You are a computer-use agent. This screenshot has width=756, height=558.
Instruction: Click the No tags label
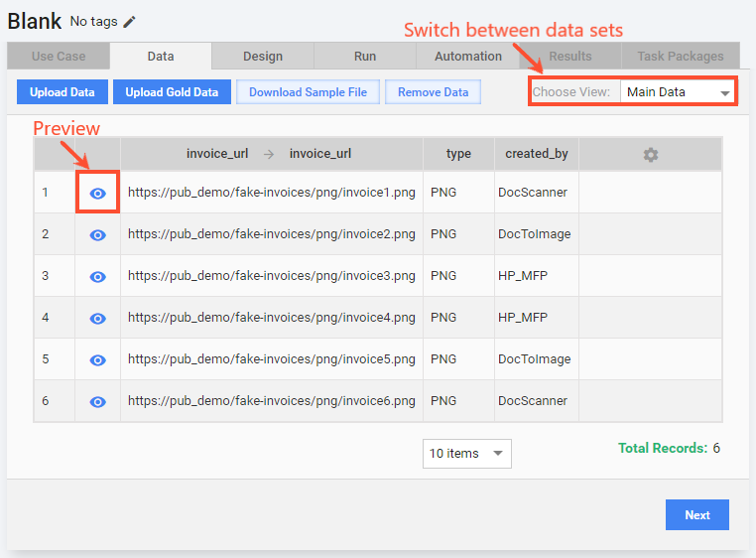tap(93, 22)
